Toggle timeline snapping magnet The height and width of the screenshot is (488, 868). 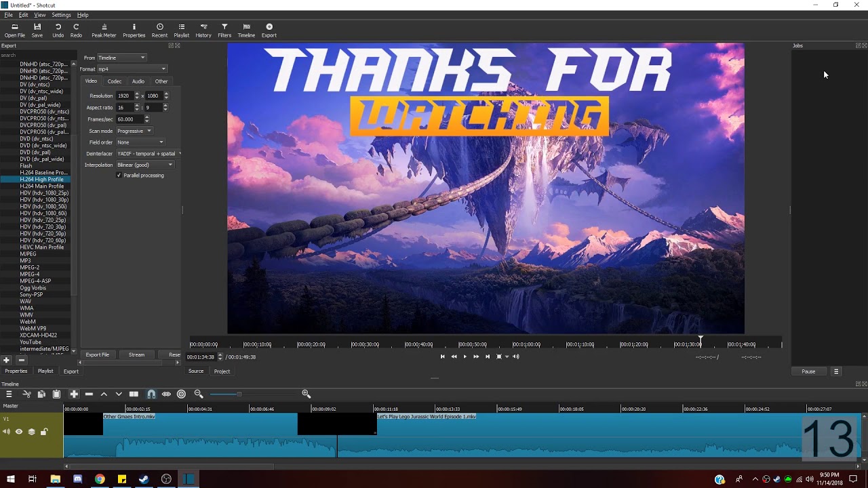(151, 394)
